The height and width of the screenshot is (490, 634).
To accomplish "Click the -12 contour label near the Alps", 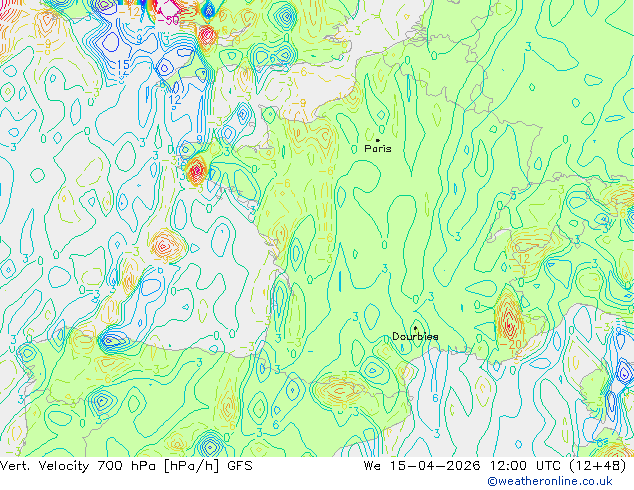I will pyautogui.click(x=522, y=258).
